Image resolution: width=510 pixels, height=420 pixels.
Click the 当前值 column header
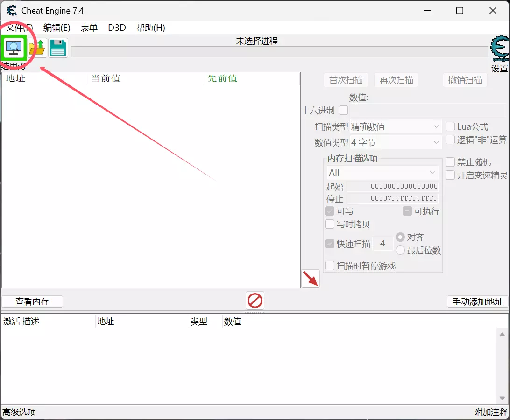pyautogui.click(x=145, y=78)
